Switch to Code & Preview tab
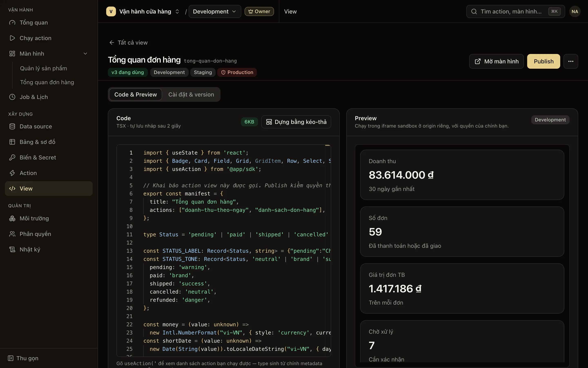The height and width of the screenshot is (368, 588). pyautogui.click(x=136, y=94)
